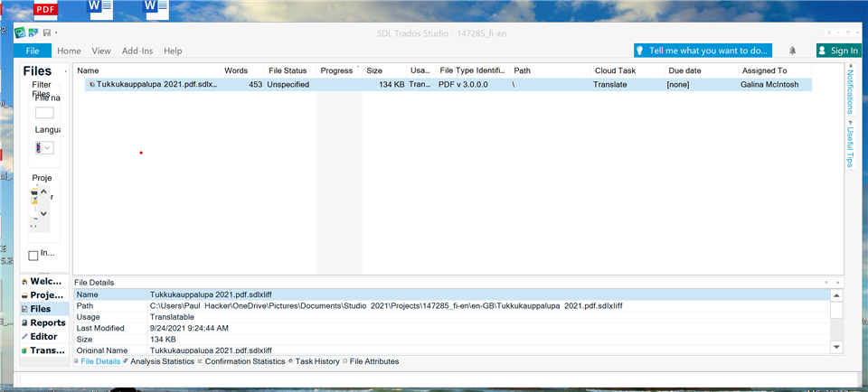Sort by the Progress column header

(x=339, y=70)
